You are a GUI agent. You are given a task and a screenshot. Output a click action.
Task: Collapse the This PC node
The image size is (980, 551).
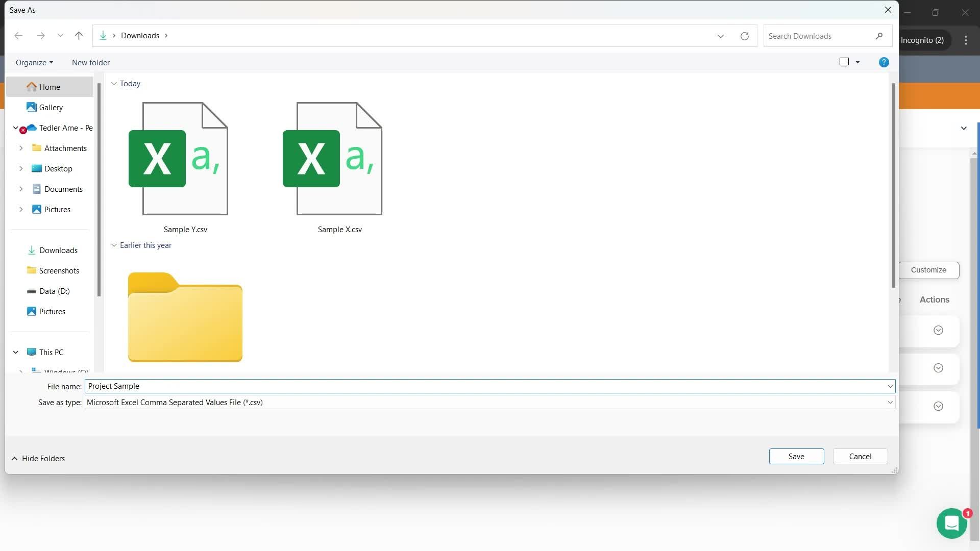click(x=15, y=353)
